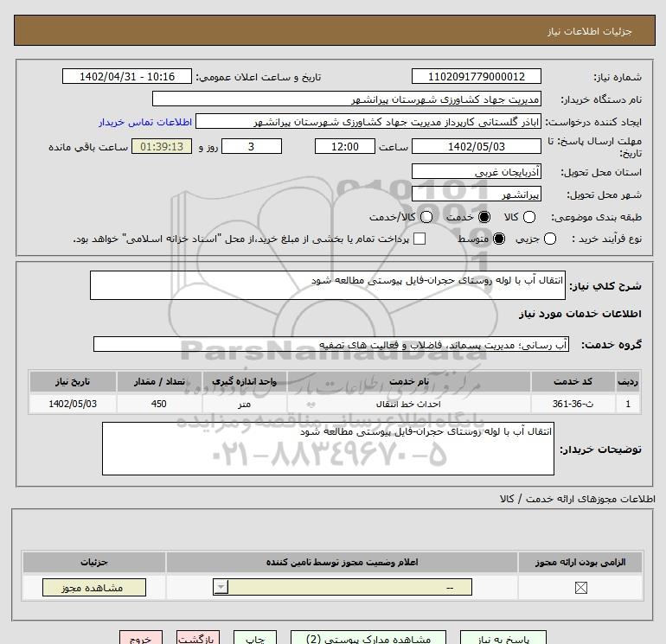The image size is (666, 644).
Task: Click the تعداد / مقدار column header
Action: [159, 381]
